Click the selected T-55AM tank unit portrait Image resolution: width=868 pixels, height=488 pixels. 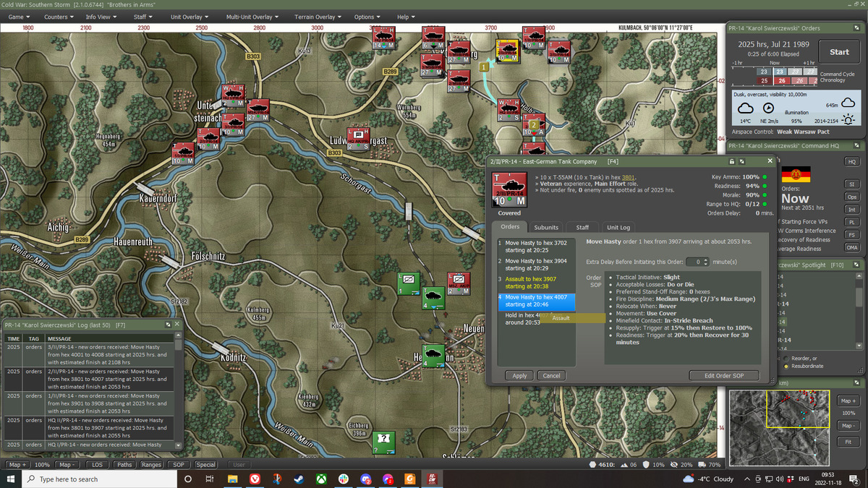point(509,189)
